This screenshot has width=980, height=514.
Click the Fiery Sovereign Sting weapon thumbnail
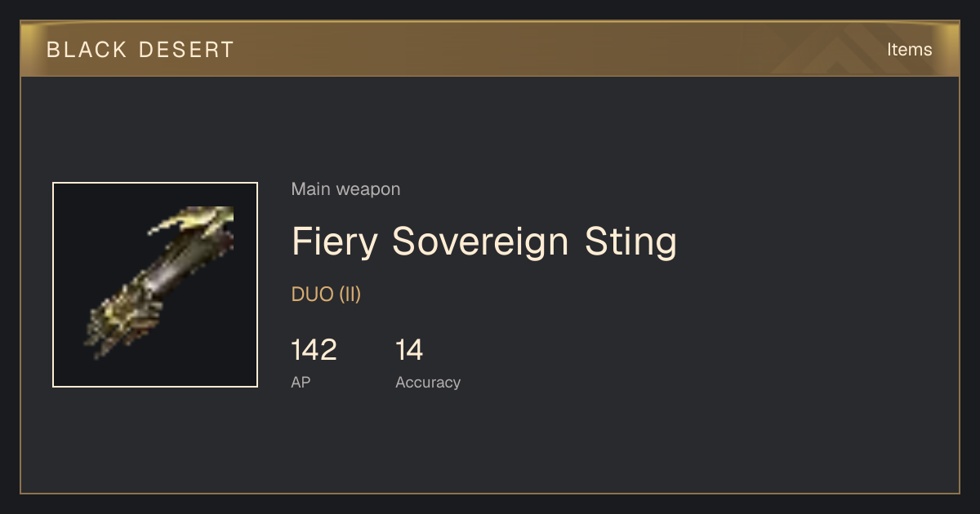155,285
